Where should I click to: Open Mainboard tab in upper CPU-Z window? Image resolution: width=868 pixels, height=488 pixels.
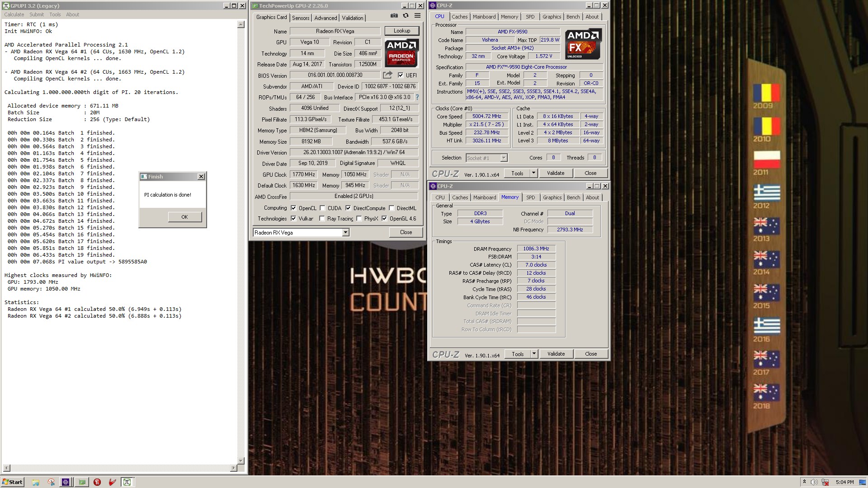point(484,17)
